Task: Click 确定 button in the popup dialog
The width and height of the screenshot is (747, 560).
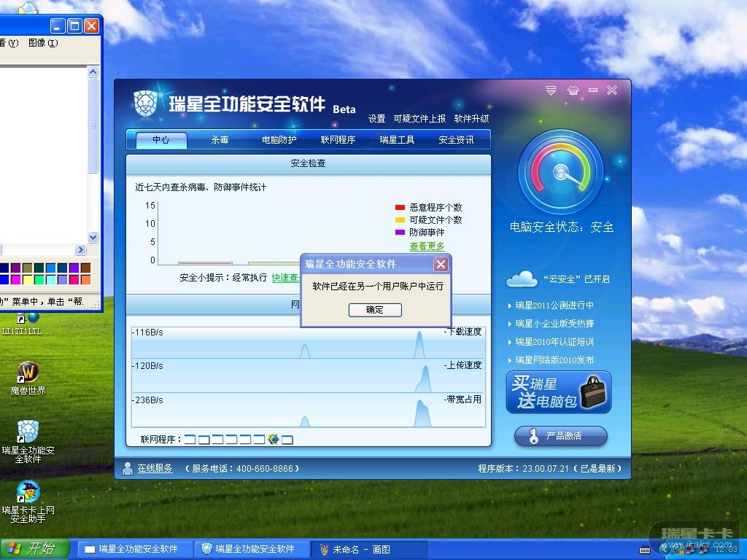Action: 375,310
